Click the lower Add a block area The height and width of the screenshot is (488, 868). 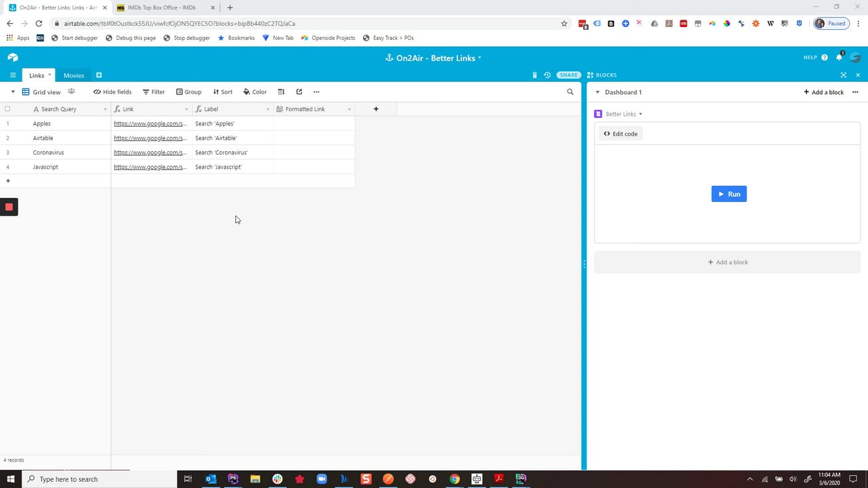tap(727, 262)
